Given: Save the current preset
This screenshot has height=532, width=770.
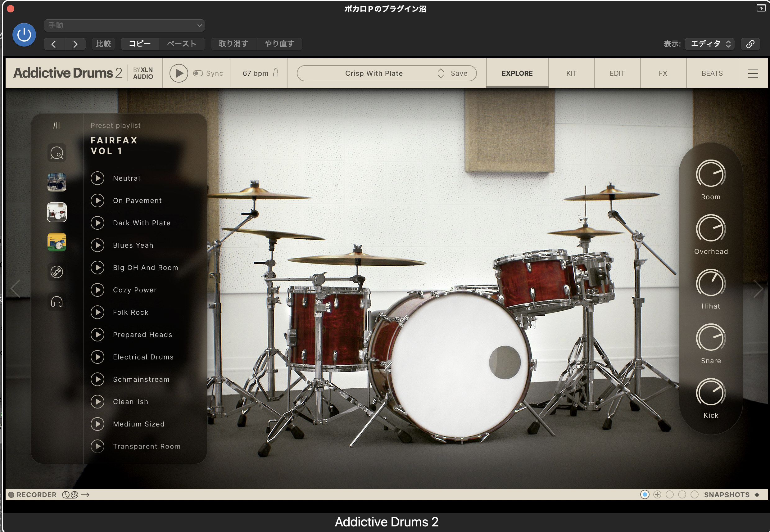Looking at the screenshot, I should coord(459,73).
